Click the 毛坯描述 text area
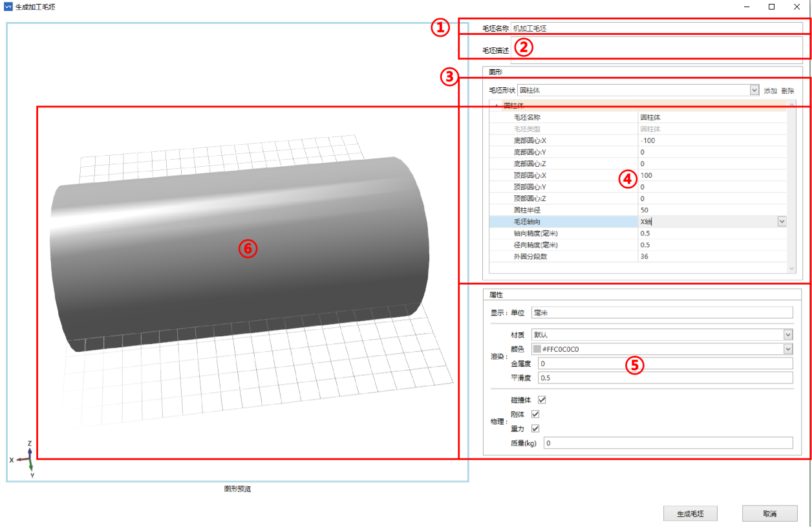This screenshot has height=527, width=812. [657, 50]
